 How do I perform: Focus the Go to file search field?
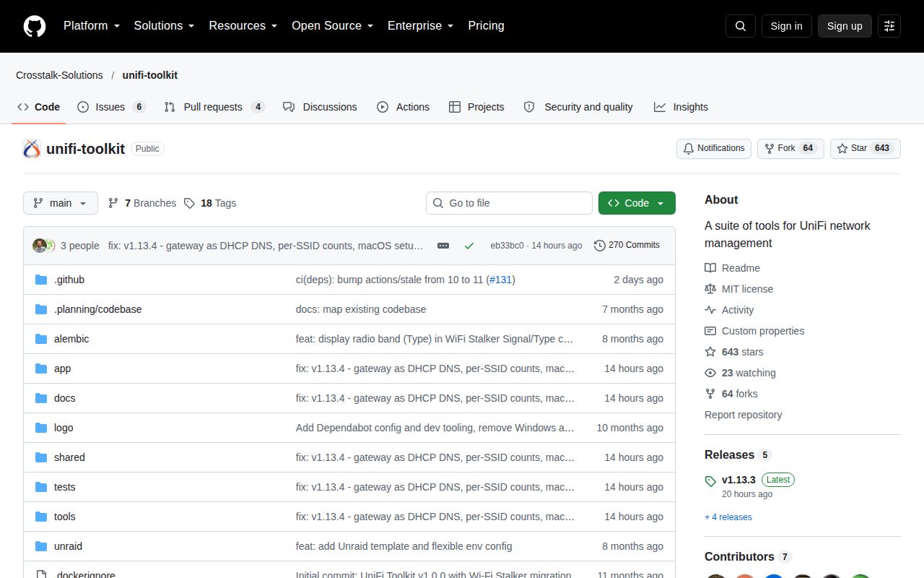[509, 203]
